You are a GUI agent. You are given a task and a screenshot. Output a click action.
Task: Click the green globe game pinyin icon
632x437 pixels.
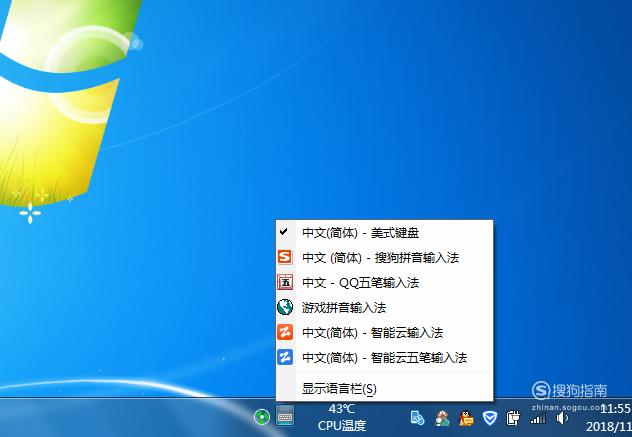pos(285,307)
